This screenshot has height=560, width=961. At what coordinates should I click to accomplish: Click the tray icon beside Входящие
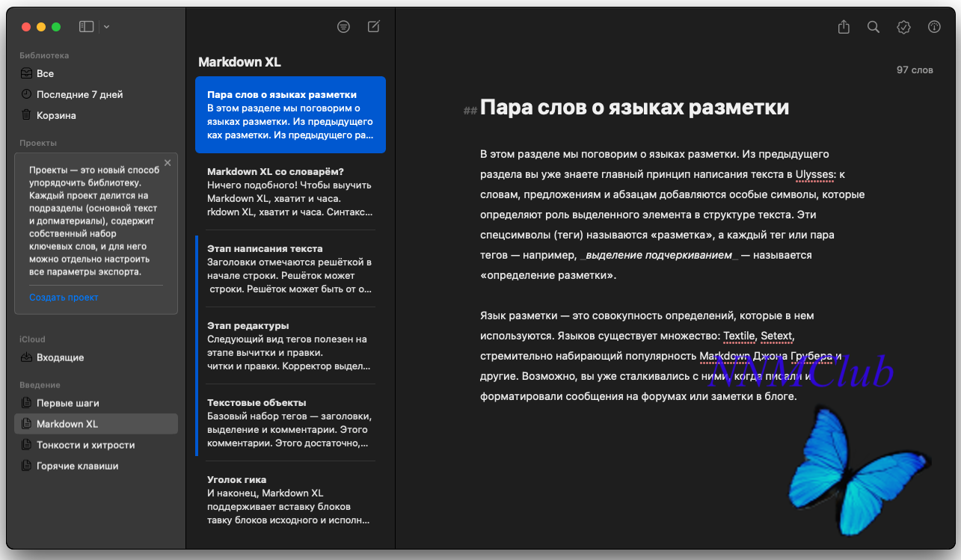tap(27, 357)
